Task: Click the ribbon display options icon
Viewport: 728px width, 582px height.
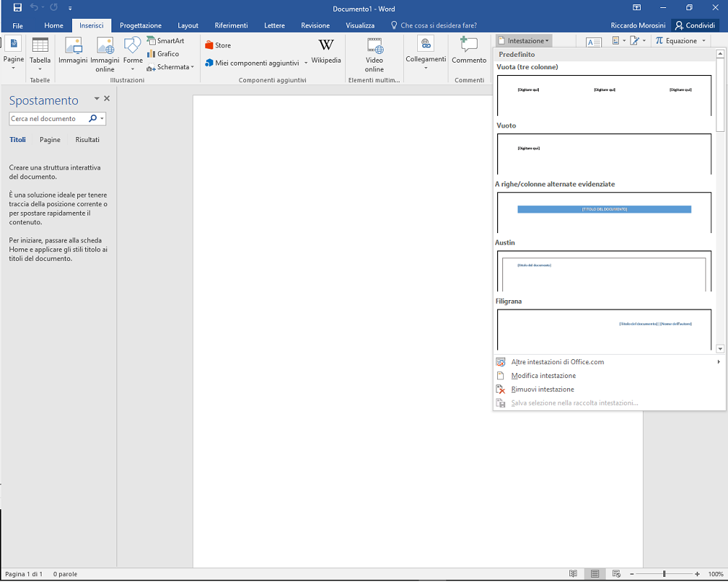Action: coord(637,8)
